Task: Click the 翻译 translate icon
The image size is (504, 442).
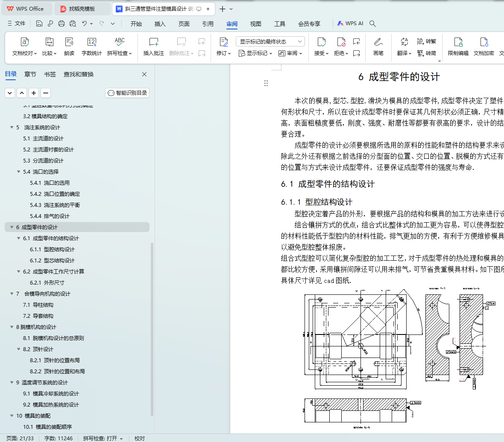Action: 404,47
